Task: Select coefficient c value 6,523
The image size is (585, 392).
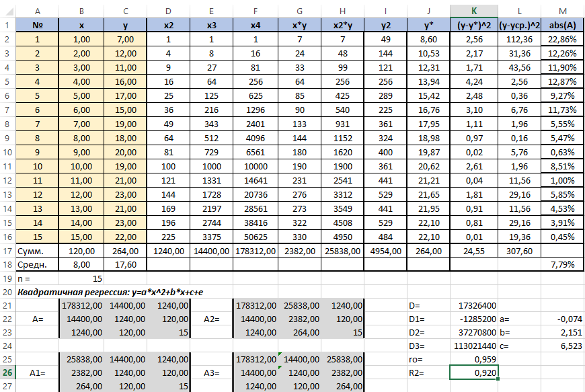Action: (x=562, y=346)
